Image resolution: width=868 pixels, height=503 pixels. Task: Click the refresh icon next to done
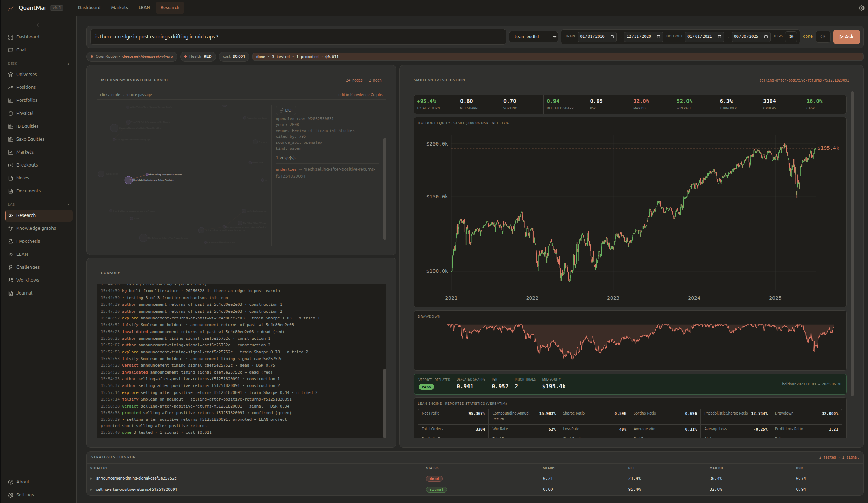(x=823, y=37)
